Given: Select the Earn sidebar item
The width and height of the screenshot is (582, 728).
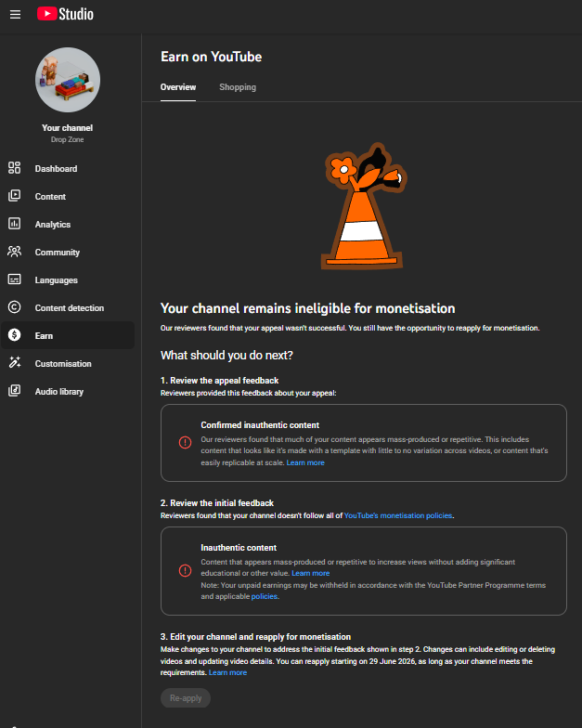Looking at the screenshot, I should (x=68, y=335).
